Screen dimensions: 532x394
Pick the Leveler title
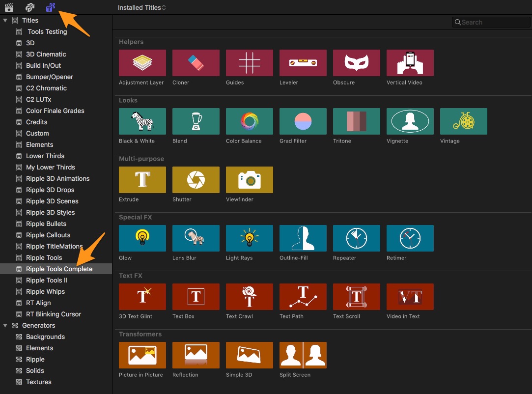coord(303,63)
